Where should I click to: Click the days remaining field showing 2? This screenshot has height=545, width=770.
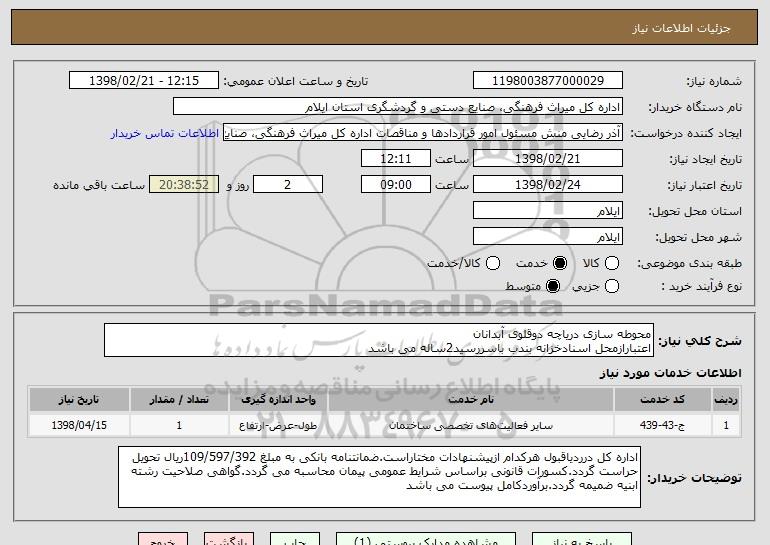point(288,185)
